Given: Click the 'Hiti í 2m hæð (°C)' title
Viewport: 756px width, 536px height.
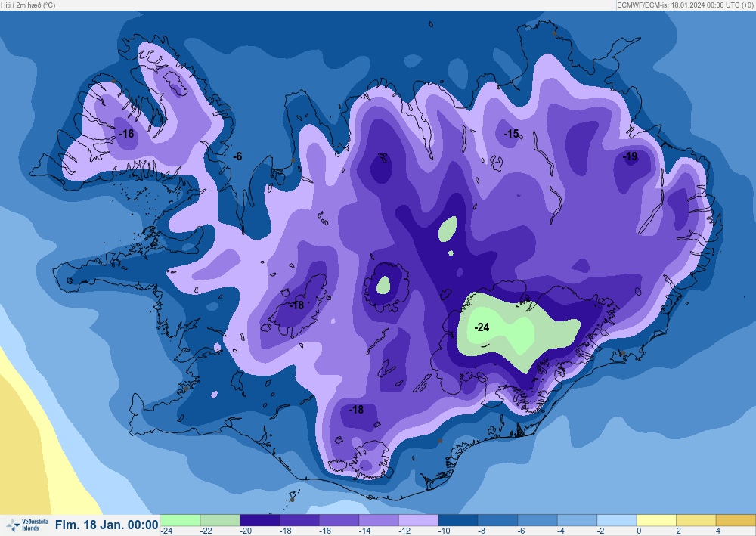Looking at the screenshot, I should [29, 5].
